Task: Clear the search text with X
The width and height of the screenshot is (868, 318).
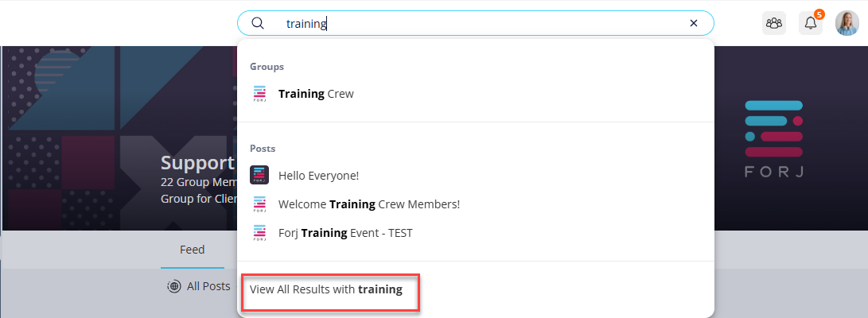Action: (x=694, y=23)
